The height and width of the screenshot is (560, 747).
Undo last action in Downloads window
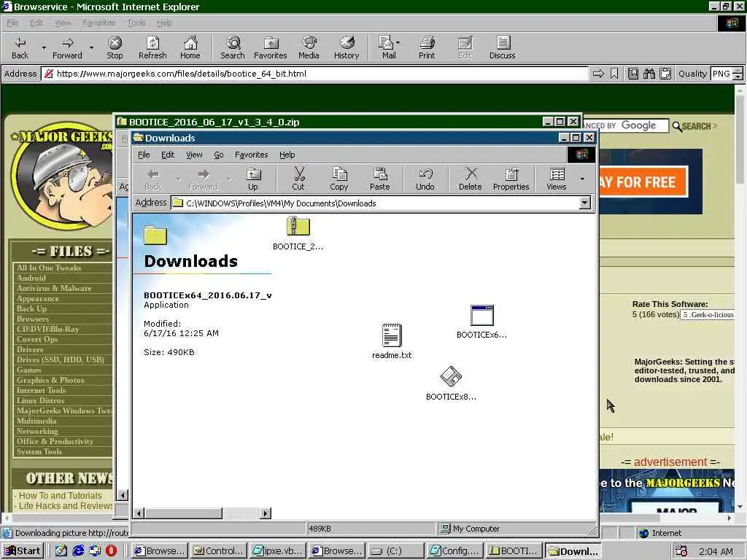[x=425, y=179]
